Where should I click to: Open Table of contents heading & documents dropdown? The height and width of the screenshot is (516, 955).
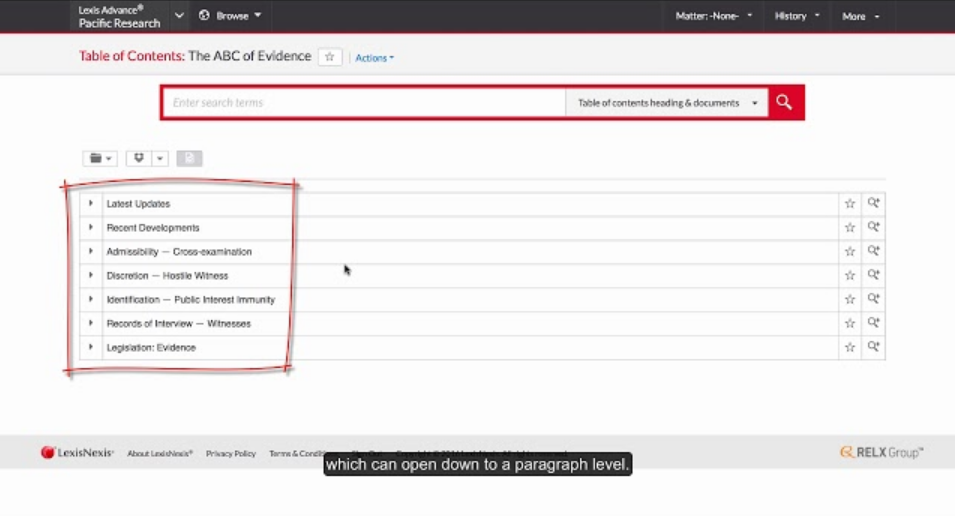coord(667,103)
